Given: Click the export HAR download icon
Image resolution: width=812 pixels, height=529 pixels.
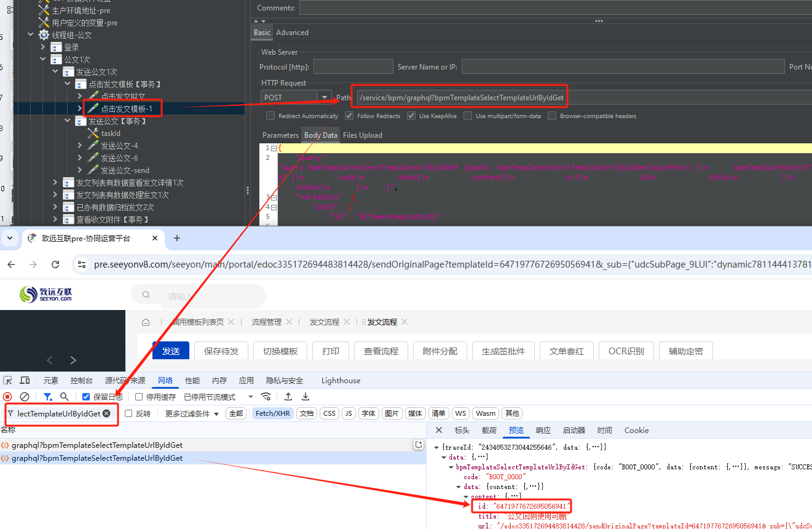Looking at the screenshot, I should coord(305,397).
